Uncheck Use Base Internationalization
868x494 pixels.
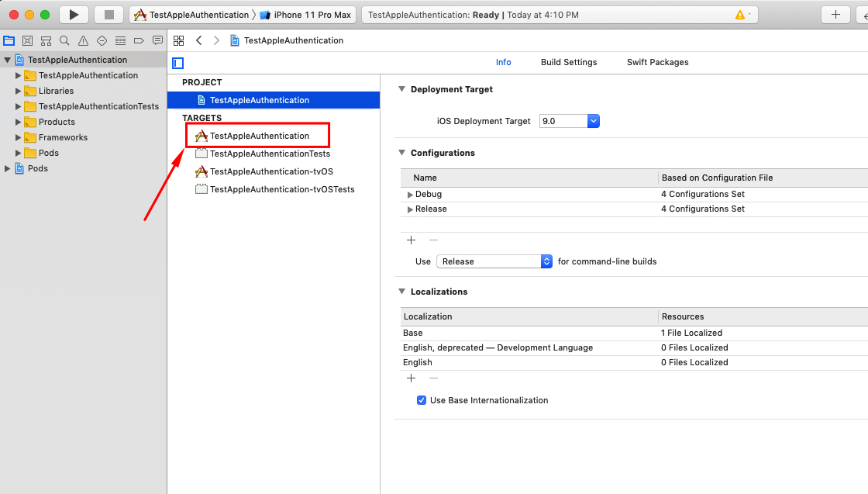pos(422,400)
